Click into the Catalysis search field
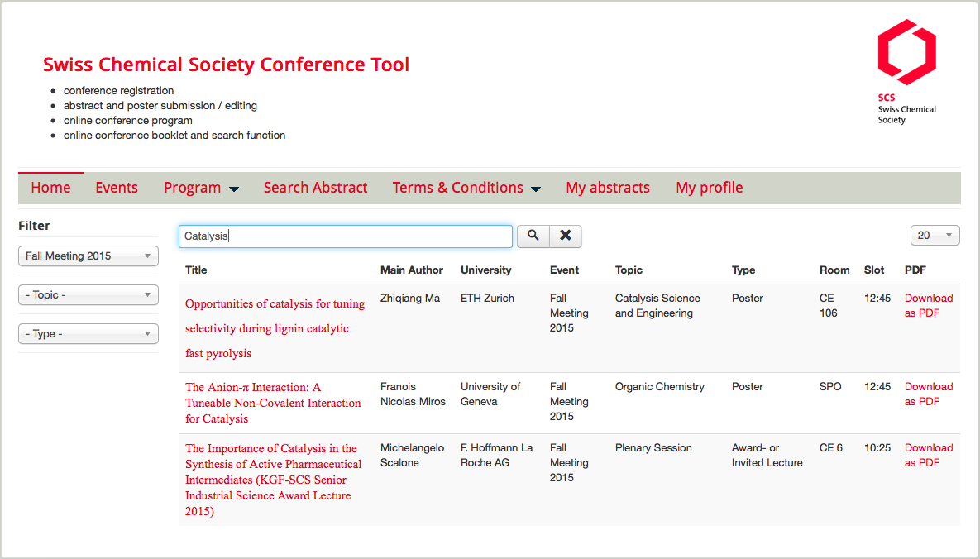This screenshot has height=559, width=980. [x=346, y=236]
